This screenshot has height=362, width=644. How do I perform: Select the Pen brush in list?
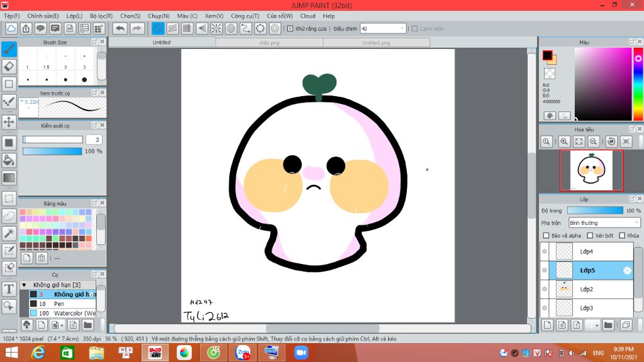pos(60,304)
